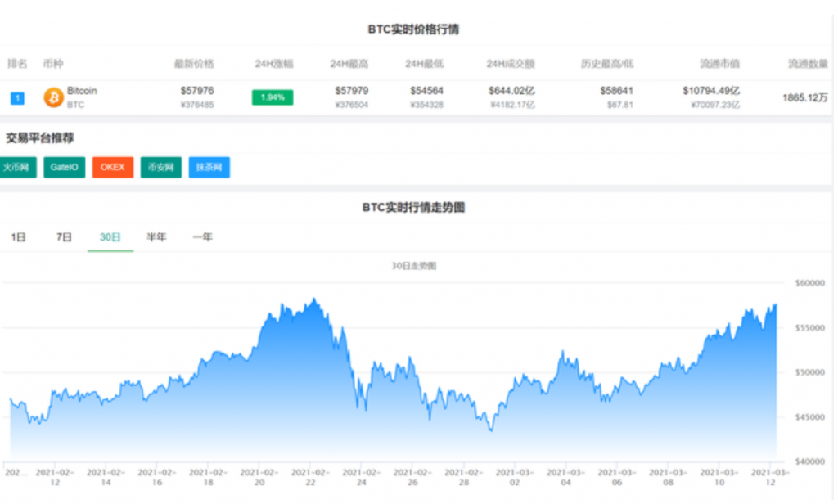The width and height of the screenshot is (838, 504).
Task: Click the orange Bitcoin logo icon
Action: [53, 97]
